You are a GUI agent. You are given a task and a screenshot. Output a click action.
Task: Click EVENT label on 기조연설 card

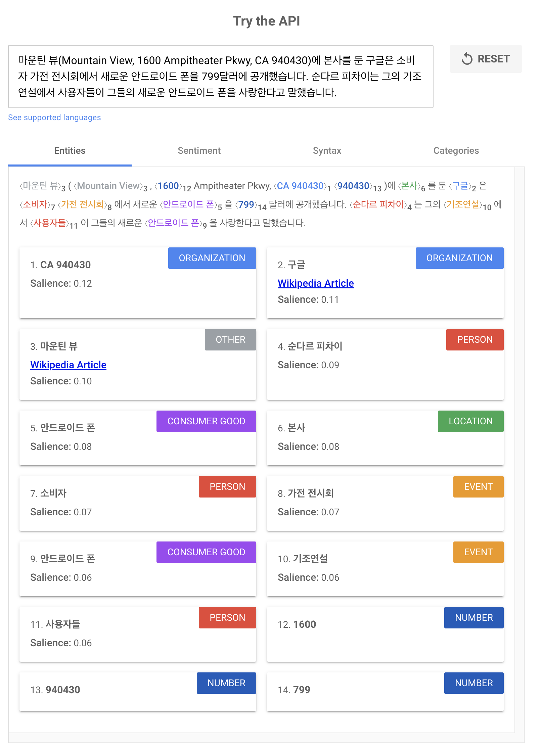pos(478,552)
